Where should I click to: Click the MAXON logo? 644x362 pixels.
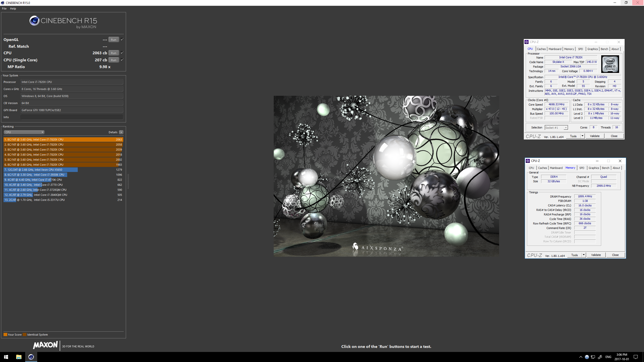click(46, 345)
